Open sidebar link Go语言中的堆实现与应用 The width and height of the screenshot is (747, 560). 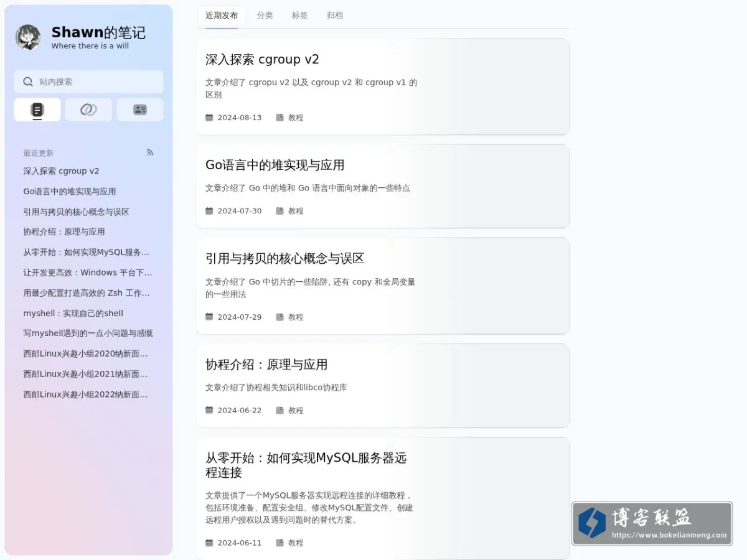coord(70,192)
